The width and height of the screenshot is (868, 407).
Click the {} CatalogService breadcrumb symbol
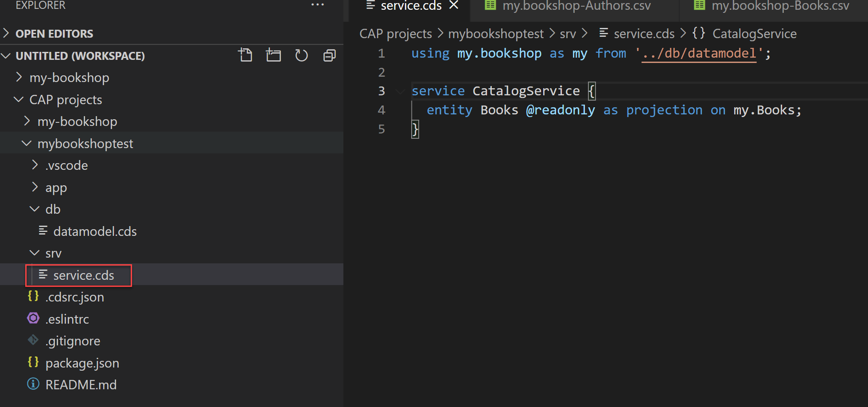tap(698, 33)
